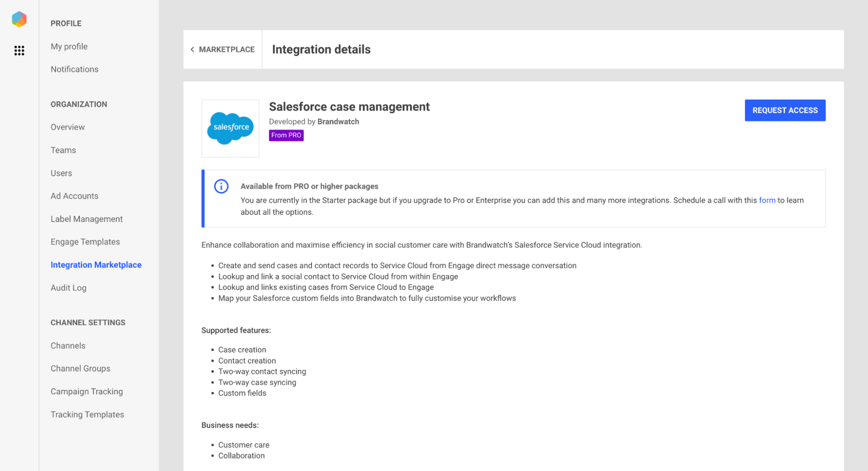The height and width of the screenshot is (471, 868).
Task: Click the Brandwatch hexagon logo
Action: tap(19, 19)
